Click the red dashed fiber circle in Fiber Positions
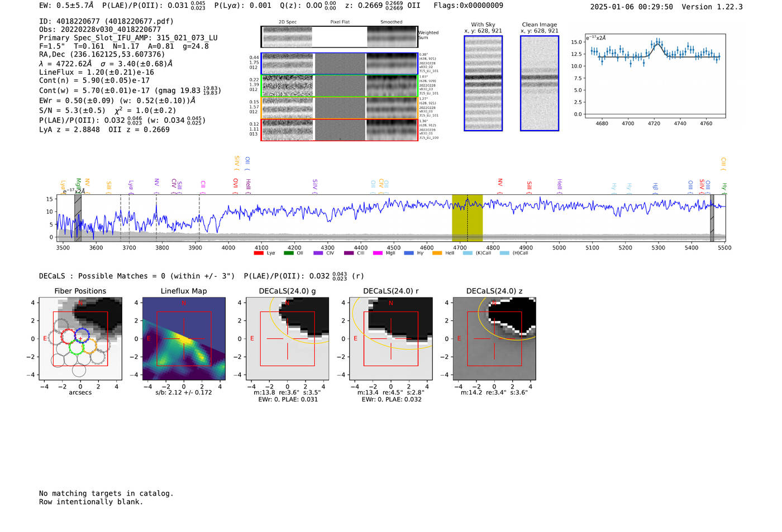This screenshot has height=532, width=782. [x=68, y=337]
